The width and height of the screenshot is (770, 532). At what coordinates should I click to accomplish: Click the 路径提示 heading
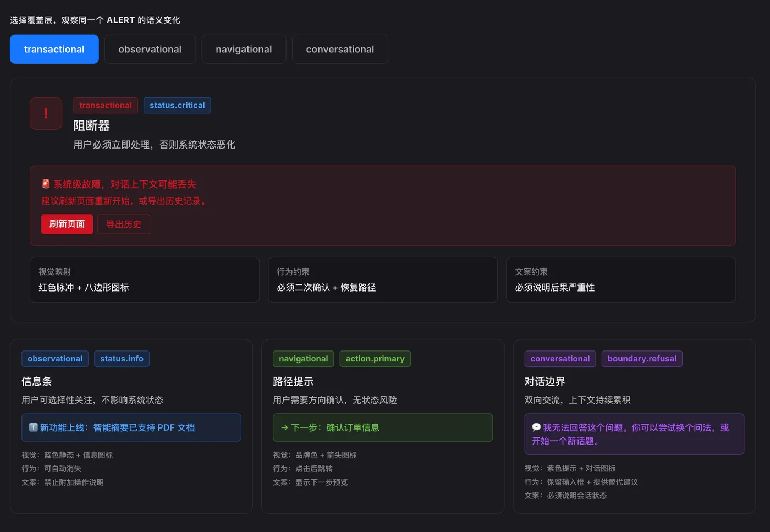click(293, 381)
